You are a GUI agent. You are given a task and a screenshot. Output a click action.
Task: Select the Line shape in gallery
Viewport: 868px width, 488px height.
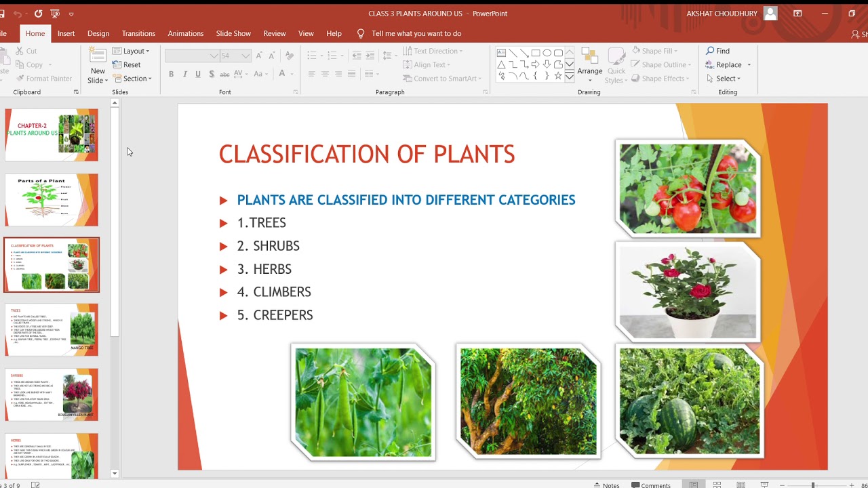[513, 52]
